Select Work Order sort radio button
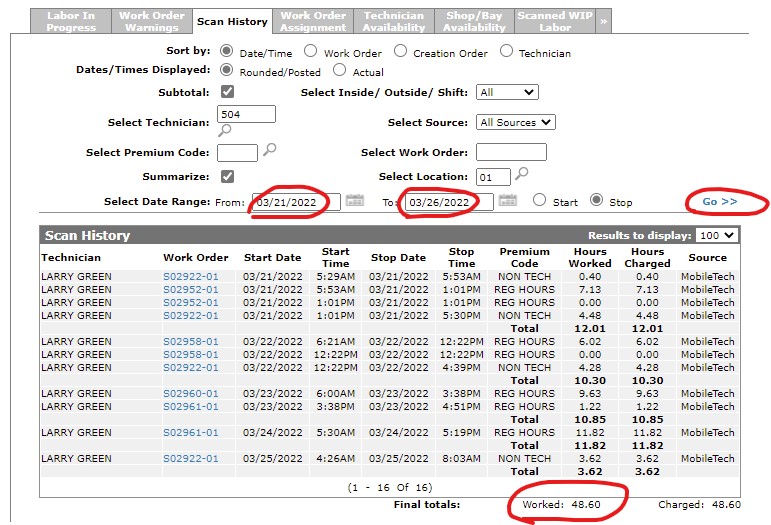 [x=310, y=51]
